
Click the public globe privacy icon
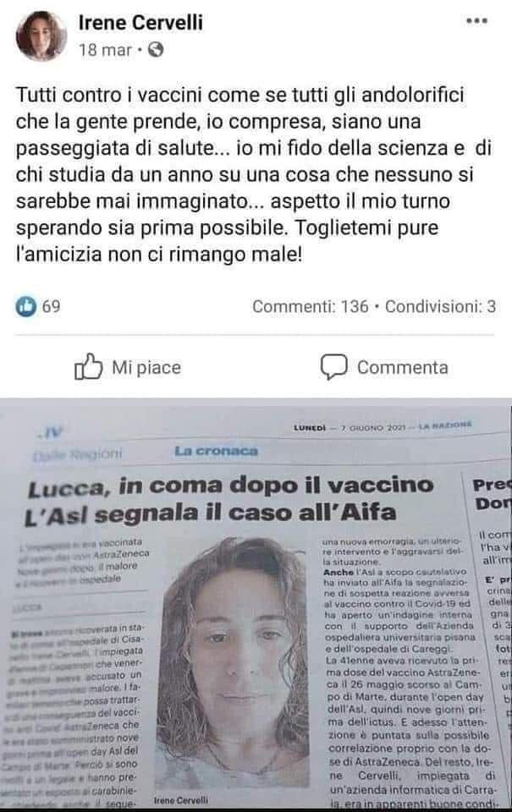click(x=156, y=50)
